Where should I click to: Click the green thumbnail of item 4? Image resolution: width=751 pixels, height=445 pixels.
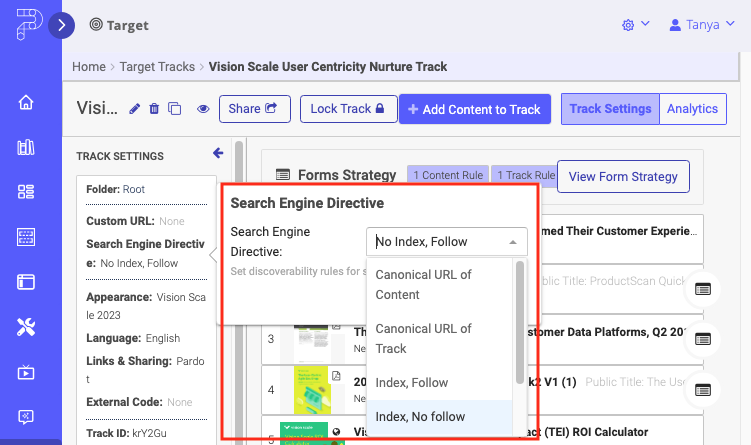click(x=311, y=390)
